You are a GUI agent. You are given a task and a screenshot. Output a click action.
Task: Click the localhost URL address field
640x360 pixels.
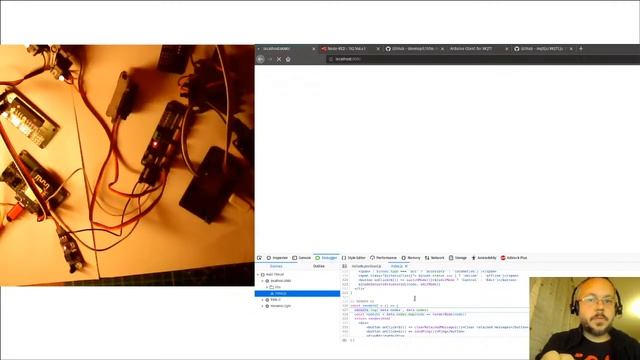tap(482, 59)
